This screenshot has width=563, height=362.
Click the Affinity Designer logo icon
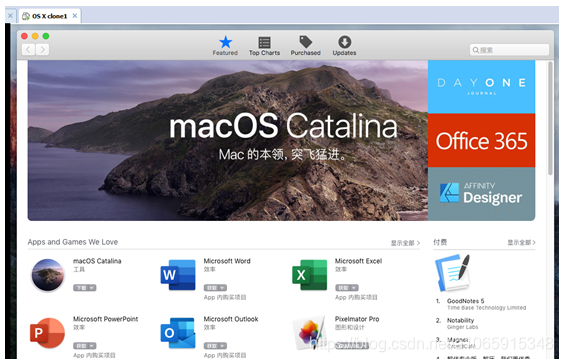[x=449, y=192]
